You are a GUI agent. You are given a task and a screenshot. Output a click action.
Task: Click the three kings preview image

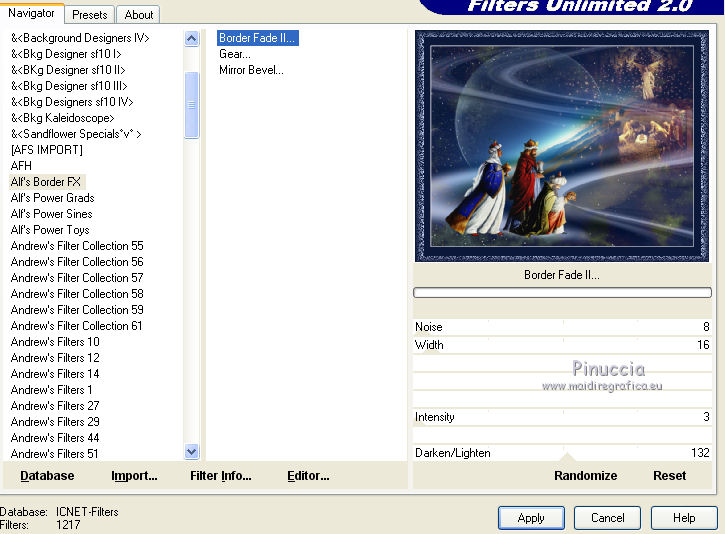pos(562,146)
